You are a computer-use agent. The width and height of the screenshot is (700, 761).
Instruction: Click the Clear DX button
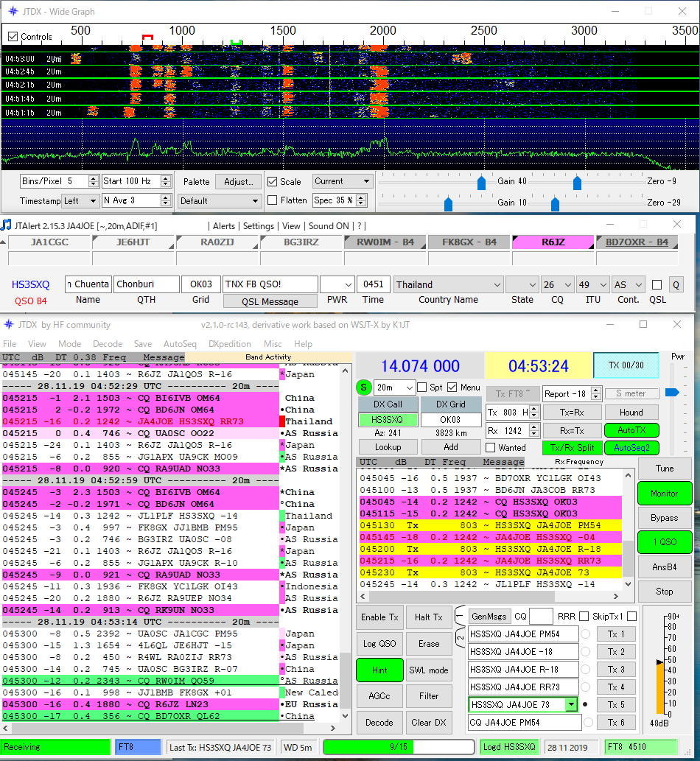429,722
